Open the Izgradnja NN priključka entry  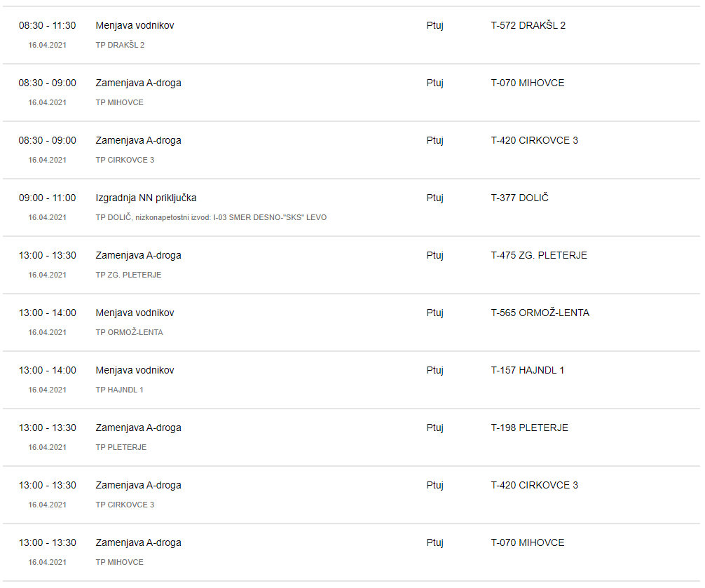146,198
